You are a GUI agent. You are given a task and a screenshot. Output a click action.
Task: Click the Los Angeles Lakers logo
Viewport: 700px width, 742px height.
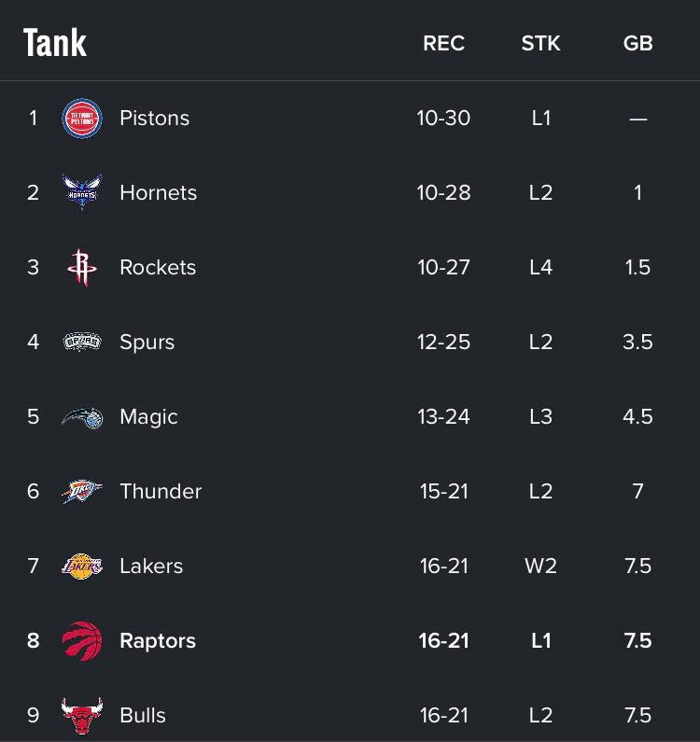tap(82, 567)
